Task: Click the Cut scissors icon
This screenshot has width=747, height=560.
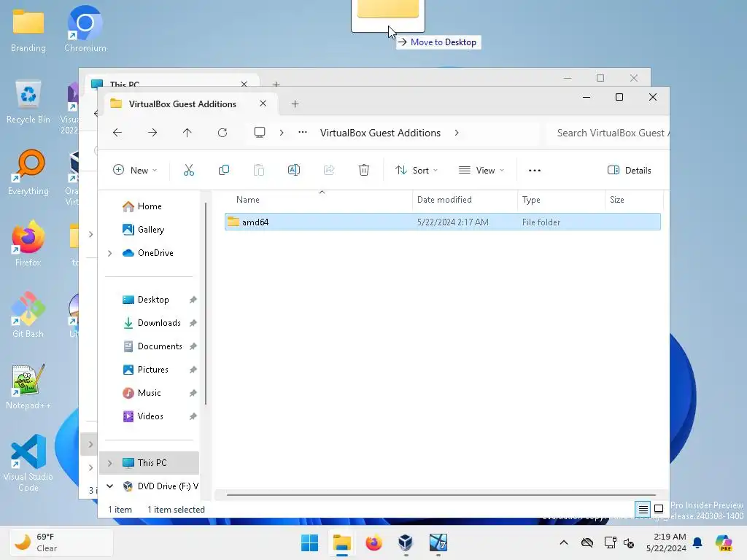Action: click(x=189, y=170)
